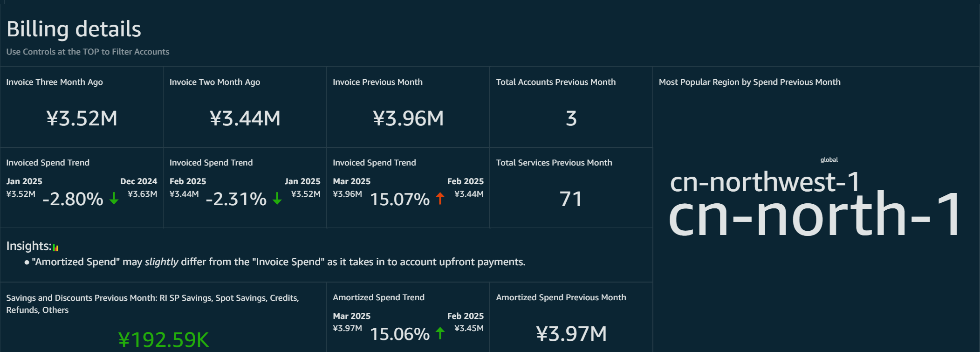Click the "Invoiced Spend Trend" title above 15.07%
Image resolution: width=980 pixels, height=352 pixels.
tap(375, 163)
